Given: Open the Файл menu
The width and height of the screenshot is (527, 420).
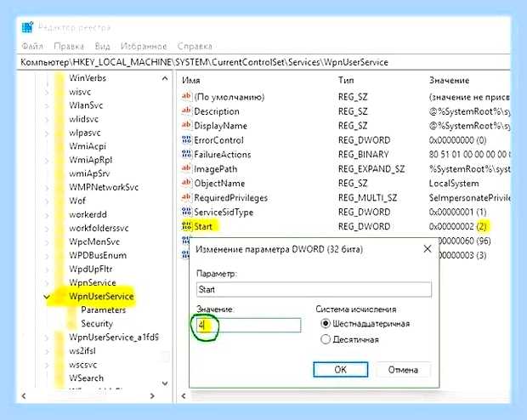Looking at the screenshot, I should pos(32,46).
